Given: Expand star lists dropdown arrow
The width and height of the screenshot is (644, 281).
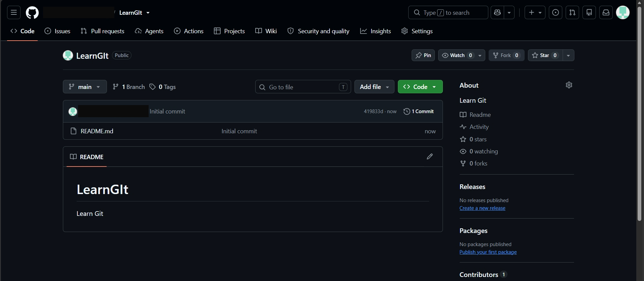Looking at the screenshot, I should (x=568, y=55).
